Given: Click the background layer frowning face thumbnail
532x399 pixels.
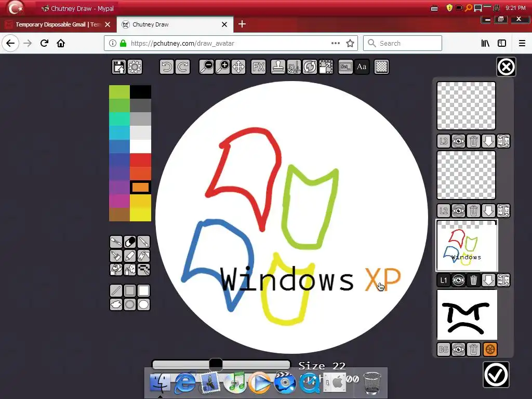Looking at the screenshot, I should 467,315.
